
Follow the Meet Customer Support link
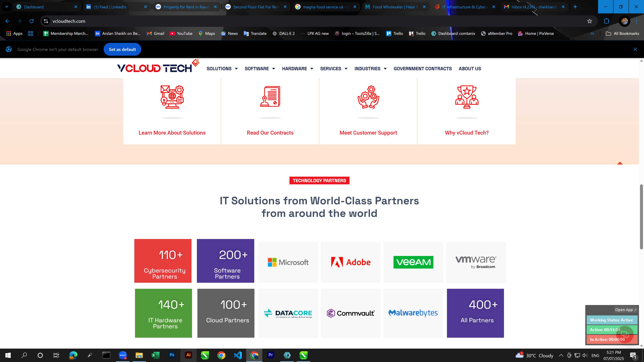tap(368, 133)
